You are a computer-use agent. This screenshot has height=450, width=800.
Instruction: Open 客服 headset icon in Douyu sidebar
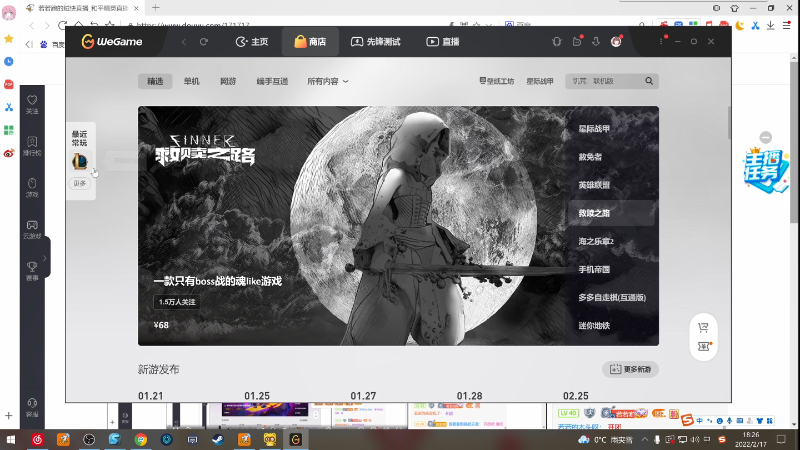[x=32, y=408]
